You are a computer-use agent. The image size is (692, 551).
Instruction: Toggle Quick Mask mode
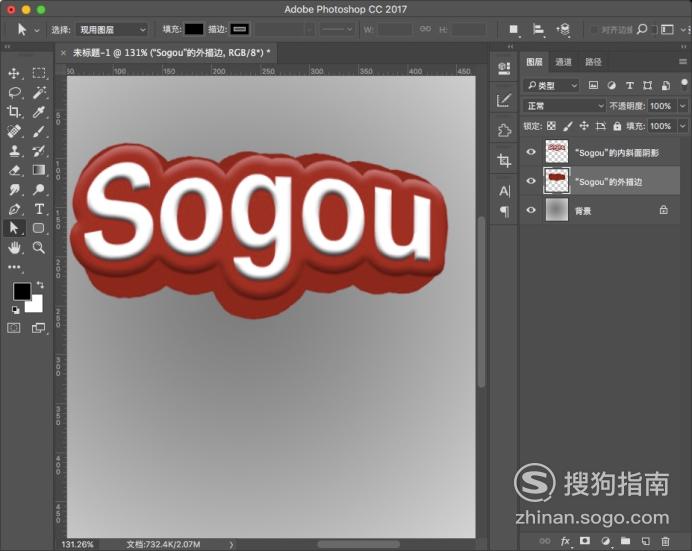14,328
